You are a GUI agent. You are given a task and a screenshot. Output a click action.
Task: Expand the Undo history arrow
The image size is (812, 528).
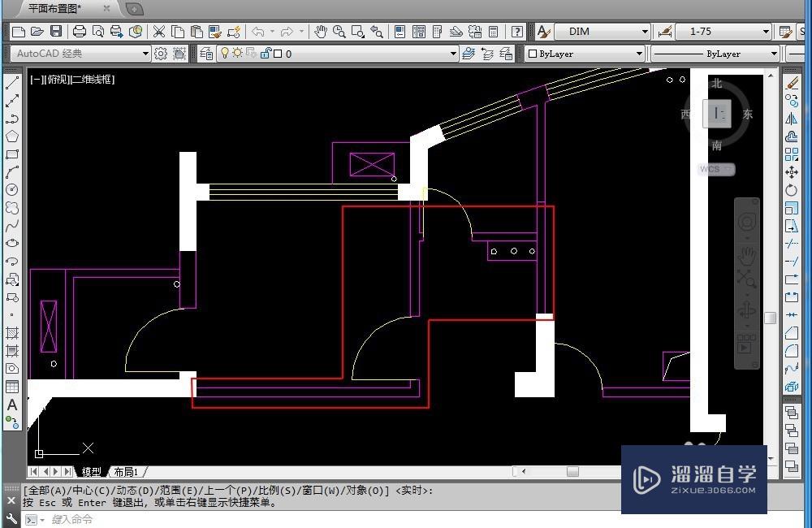coord(272,32)
